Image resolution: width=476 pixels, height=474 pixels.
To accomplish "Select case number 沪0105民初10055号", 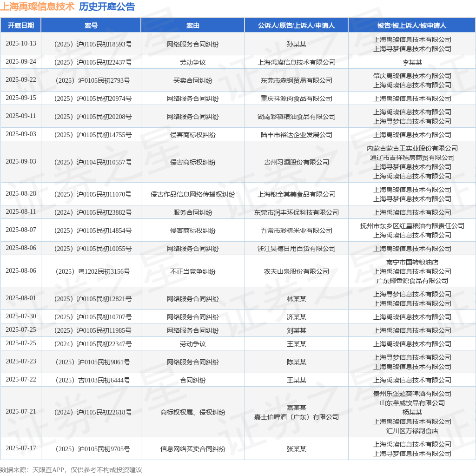I will click(x=93, y=249).
